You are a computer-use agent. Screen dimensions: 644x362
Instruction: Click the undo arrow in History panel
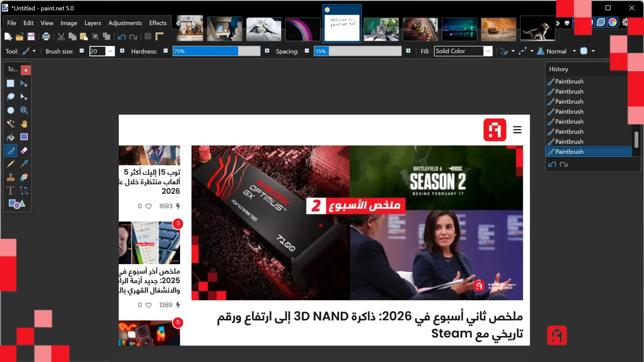tap(552, 164)
